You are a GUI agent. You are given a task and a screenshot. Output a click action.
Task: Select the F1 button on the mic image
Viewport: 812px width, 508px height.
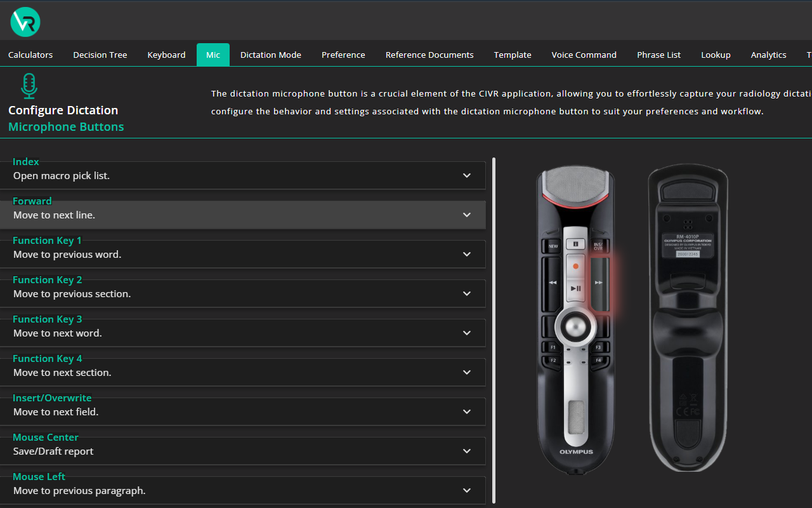tap(554, 347)
